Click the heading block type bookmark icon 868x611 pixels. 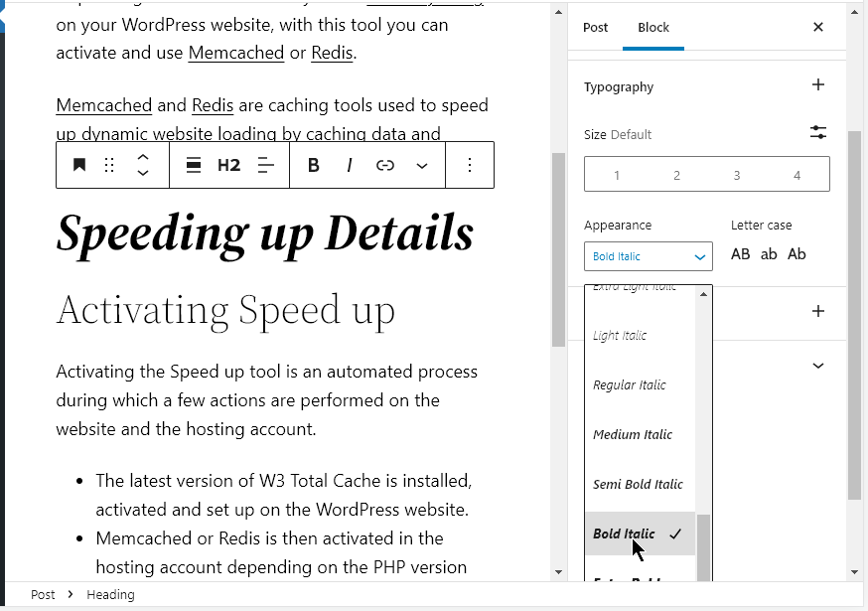(x=79, y=165)
